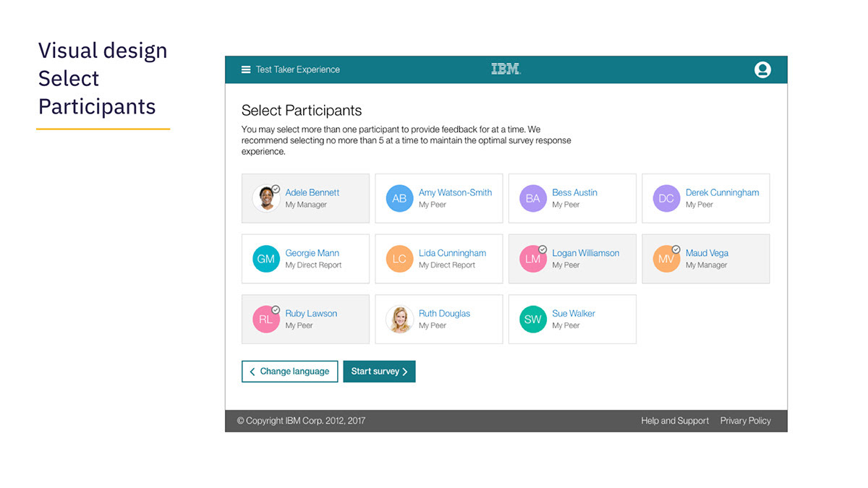Image resolution: width=868 pixels, height=488 pixels.
Task: Click the LC avatar color circle
Action: pos(399,259)
